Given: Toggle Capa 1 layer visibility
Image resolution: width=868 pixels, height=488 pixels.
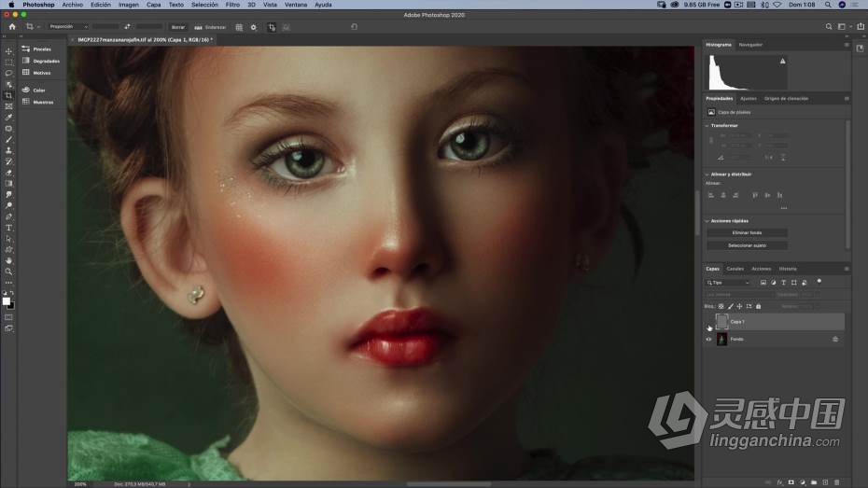Looking at the screenshot, I should point(708,322).
